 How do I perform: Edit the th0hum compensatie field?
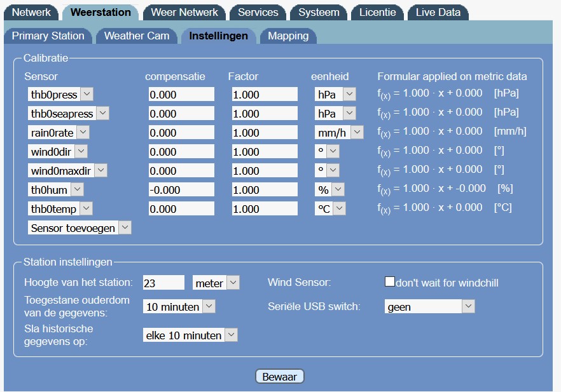pos(181,190)
